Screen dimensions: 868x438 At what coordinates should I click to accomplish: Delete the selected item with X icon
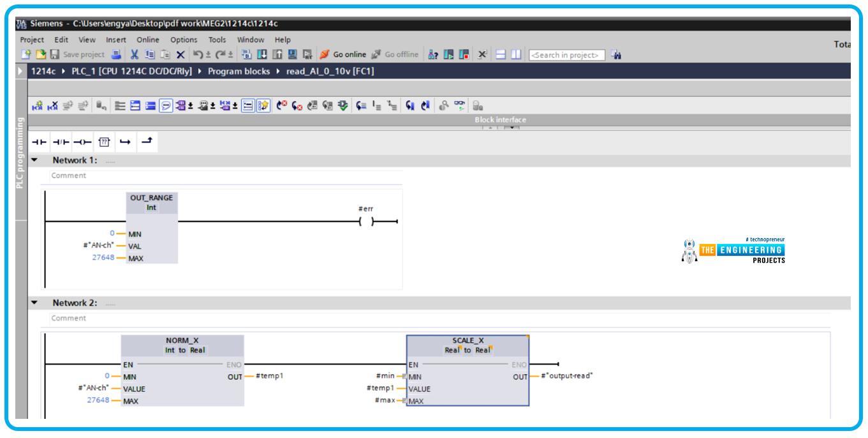[180, 55]
